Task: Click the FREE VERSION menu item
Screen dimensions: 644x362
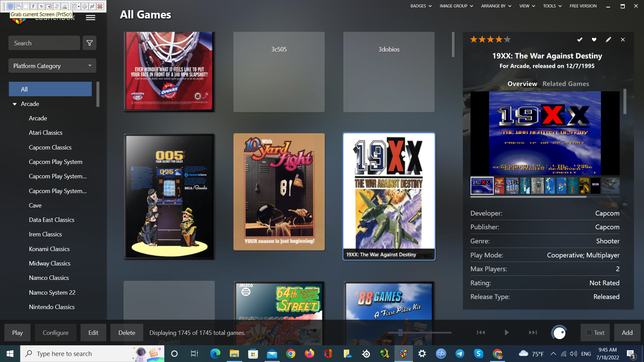Action: 583,6
